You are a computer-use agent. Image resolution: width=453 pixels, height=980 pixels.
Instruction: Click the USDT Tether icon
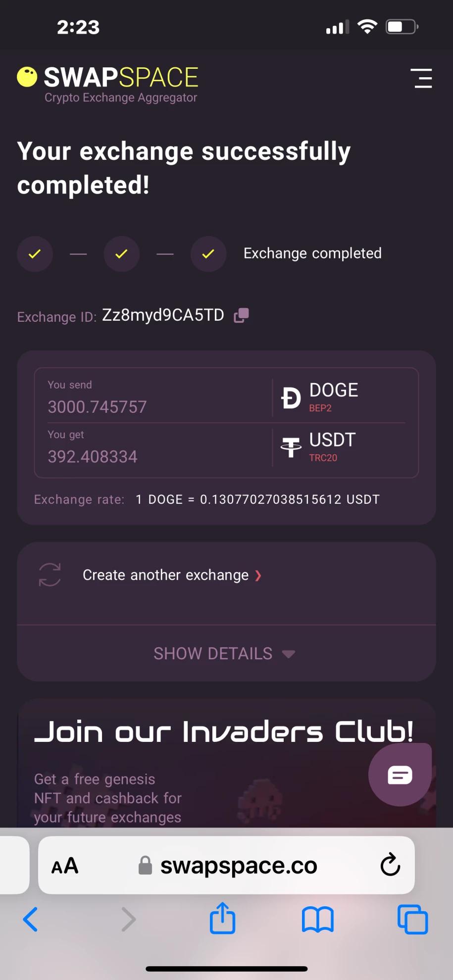tap(291, 447)
